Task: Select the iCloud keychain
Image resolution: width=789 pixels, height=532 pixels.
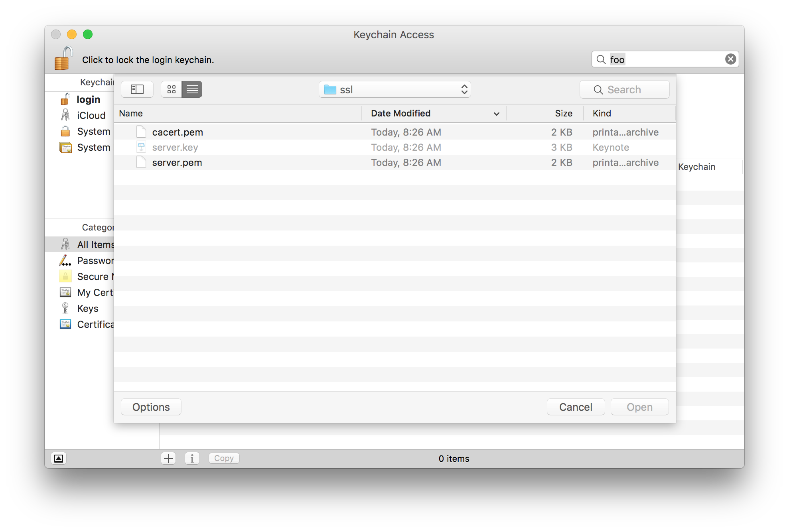Action: [91, 116]
